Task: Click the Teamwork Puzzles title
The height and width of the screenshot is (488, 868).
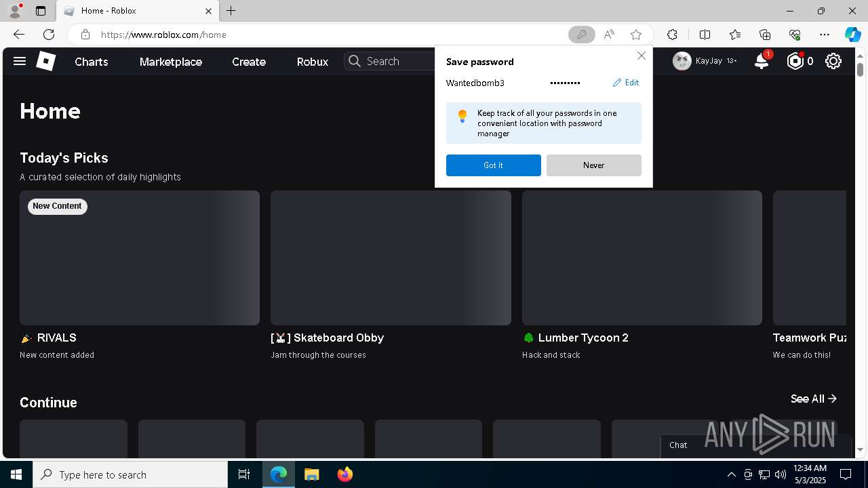Action: (x=809, y=338)
